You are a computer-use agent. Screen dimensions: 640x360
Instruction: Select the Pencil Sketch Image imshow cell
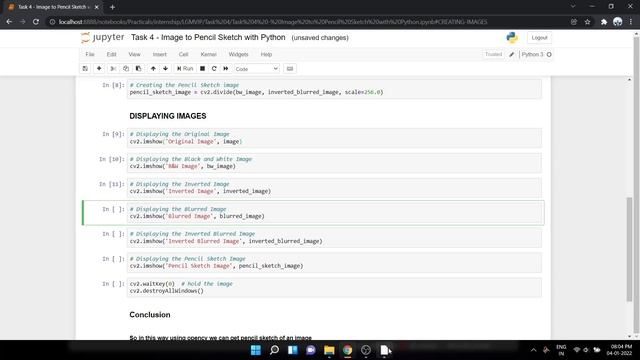click(x=334, y=262)
